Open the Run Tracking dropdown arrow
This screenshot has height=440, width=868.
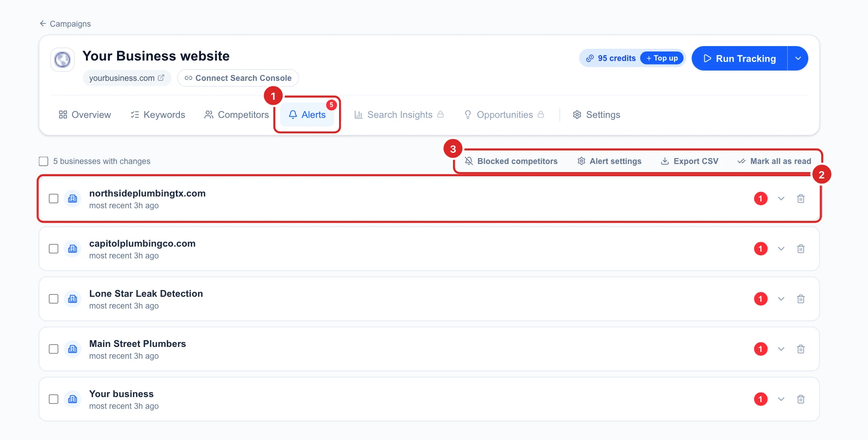click(x=798, y=58)
